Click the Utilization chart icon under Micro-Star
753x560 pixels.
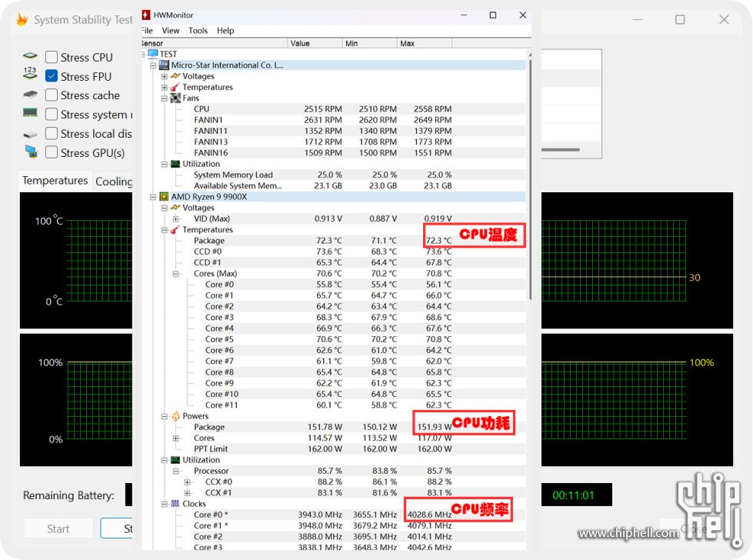175,164
